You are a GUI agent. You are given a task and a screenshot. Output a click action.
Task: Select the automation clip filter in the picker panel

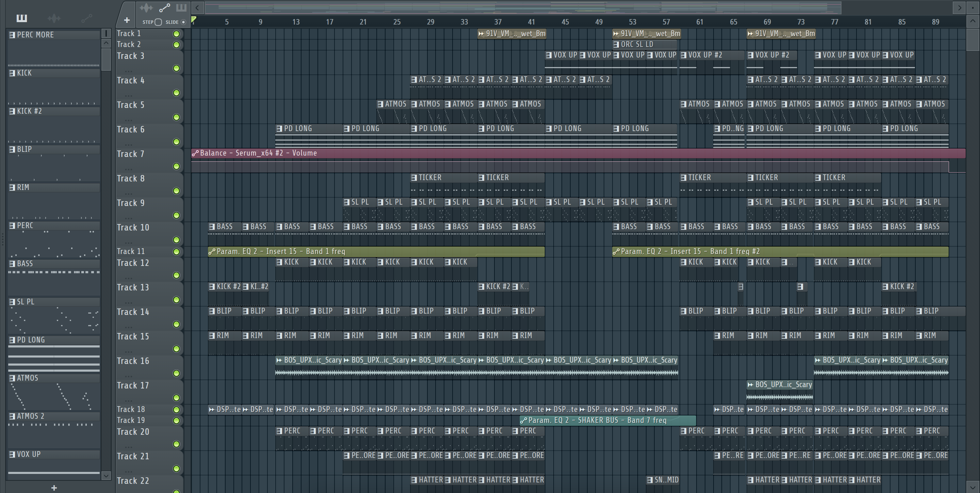click(87, 18)
